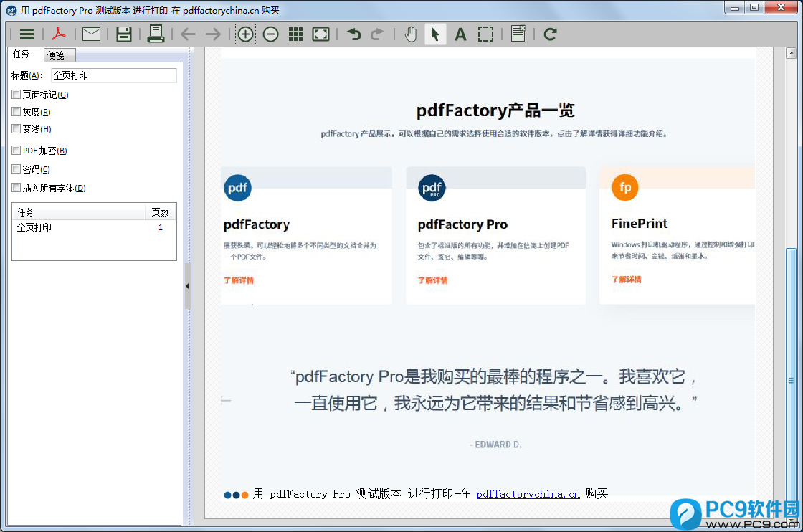Click the scroll up arrow of preview scrollbar
The height and width of the screenshot is (532, 803).
click(x=792, y=53)
